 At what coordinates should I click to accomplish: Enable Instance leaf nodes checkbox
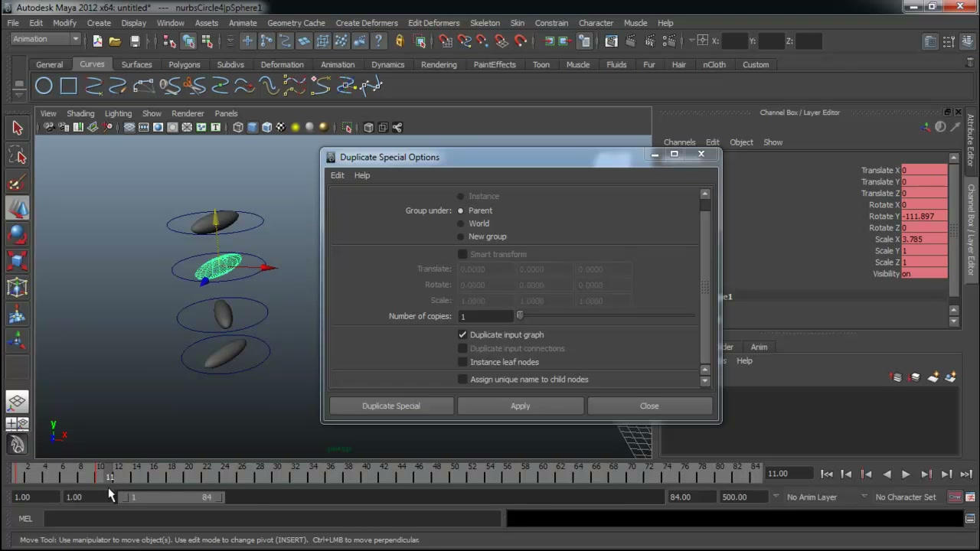pyautogui.click(x=462, y=362)
